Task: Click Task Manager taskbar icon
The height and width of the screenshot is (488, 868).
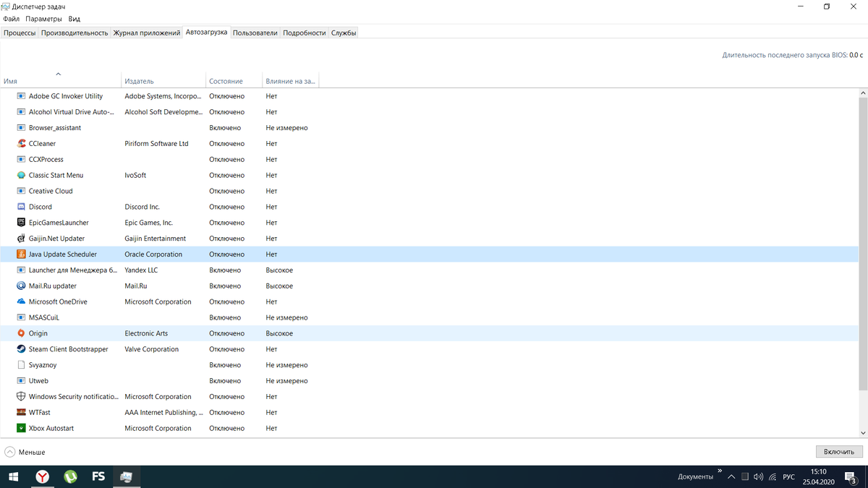Action: (x=126, y=477)
